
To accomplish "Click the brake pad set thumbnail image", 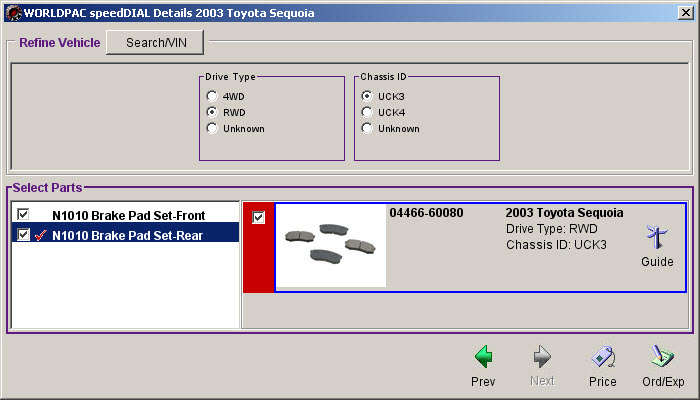I will 330,246.
